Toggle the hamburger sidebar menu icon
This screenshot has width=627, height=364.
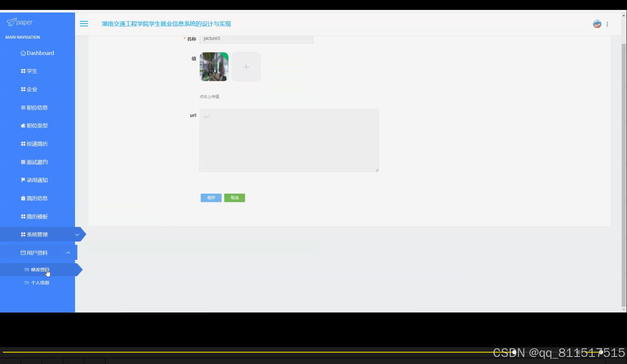[84, 24]
